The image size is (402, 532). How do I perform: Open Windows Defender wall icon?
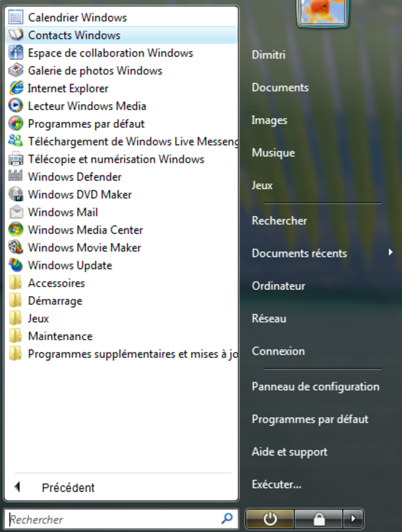coord(16,176)
